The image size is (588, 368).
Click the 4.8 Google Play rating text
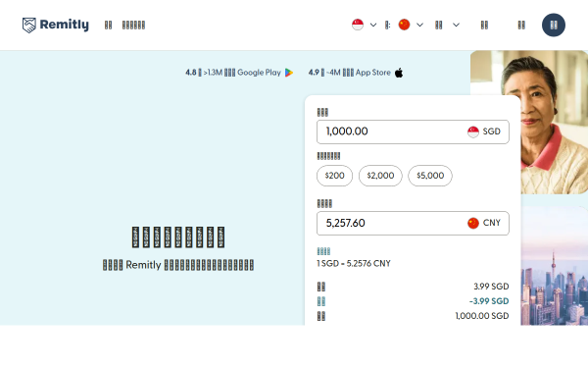coord(233,73)
